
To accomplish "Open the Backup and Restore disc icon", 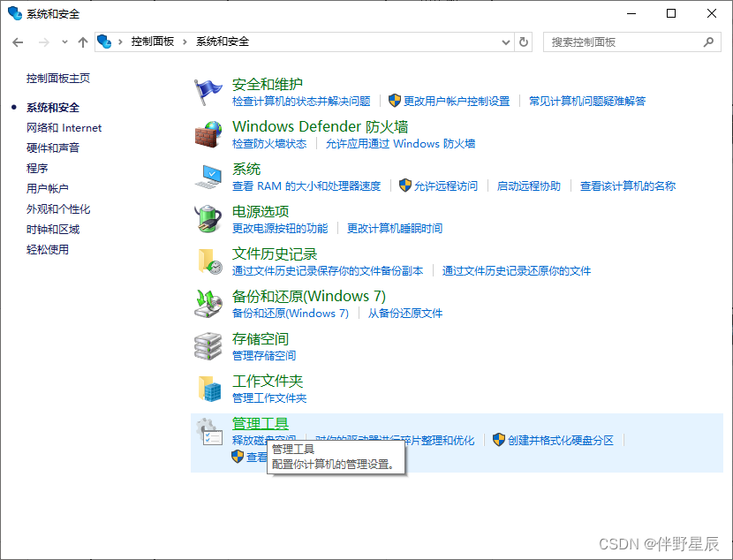I will (208, 303).
